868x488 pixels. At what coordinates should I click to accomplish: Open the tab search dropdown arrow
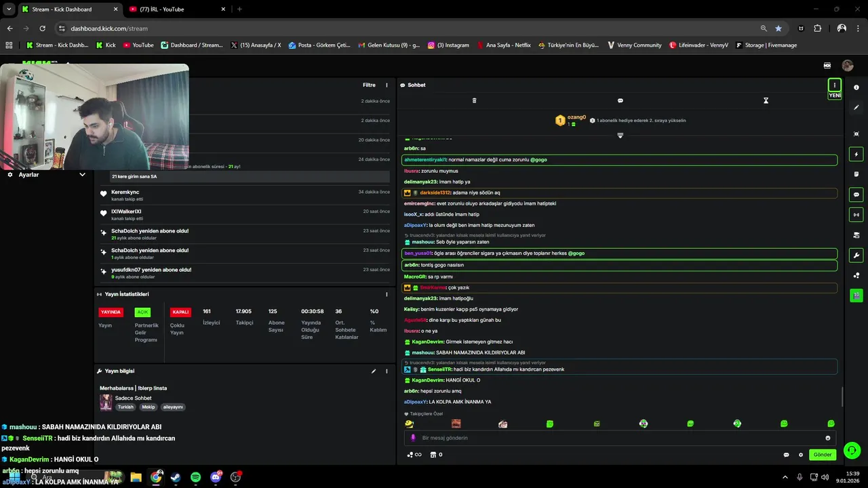(9, 9)
